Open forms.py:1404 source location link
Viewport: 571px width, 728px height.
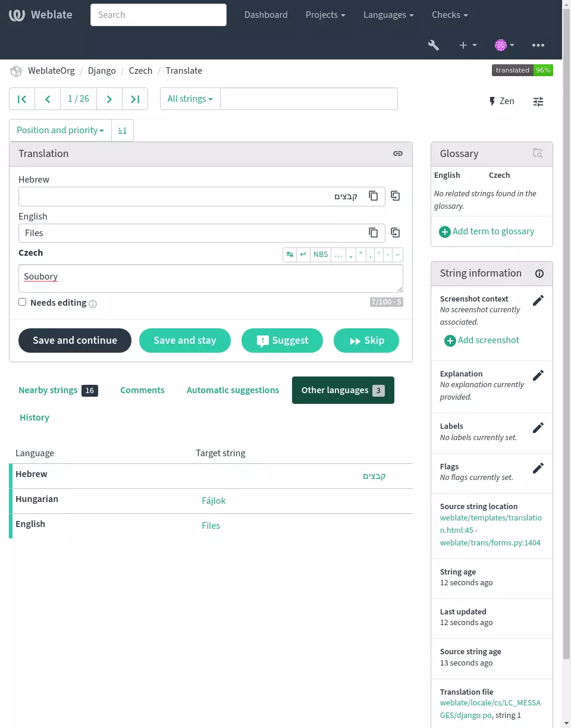[490, 542]
